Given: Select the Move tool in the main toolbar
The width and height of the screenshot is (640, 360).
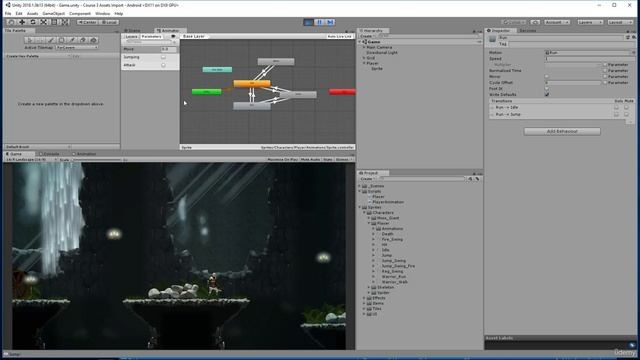Looking at the screenshot, I should (x=22, y=22).
